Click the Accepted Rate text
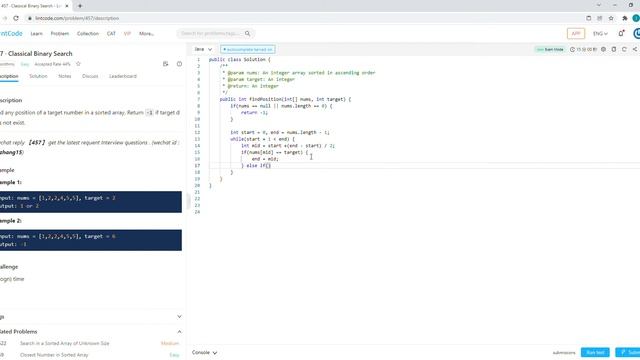640x360 pixels. tap(52, 64)
